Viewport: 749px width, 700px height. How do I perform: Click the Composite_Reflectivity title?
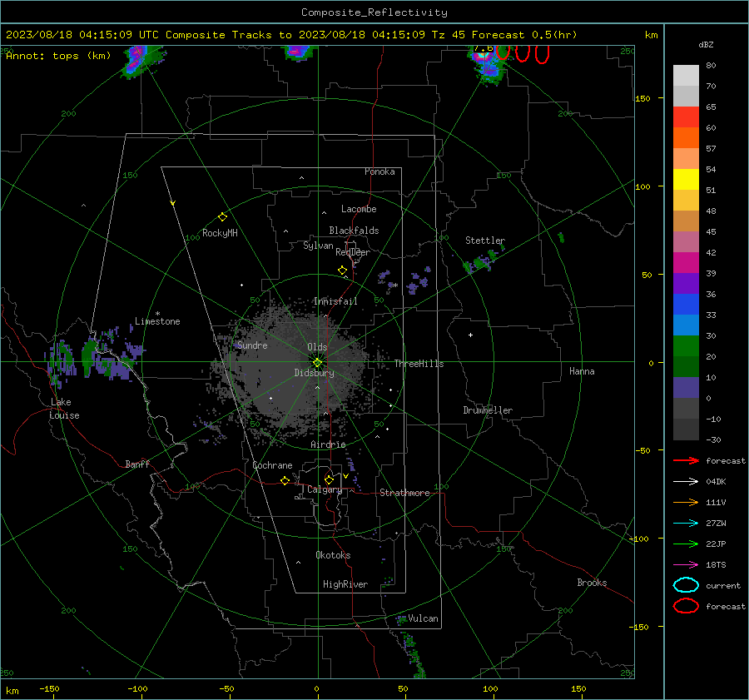(x=374, y=12)
